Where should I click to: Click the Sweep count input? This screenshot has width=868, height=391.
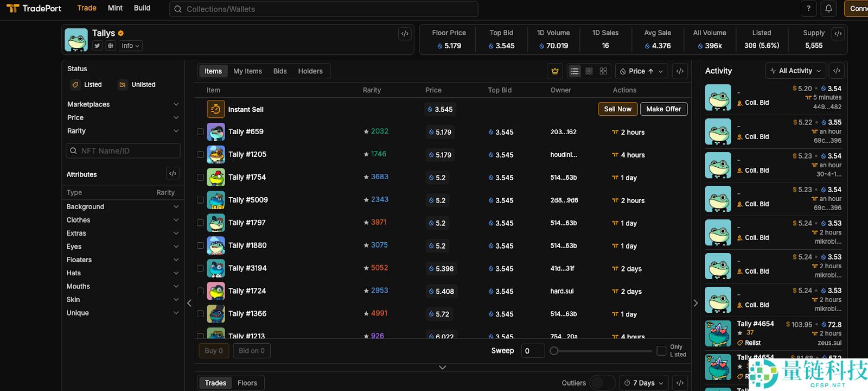(x=533, y=351)
